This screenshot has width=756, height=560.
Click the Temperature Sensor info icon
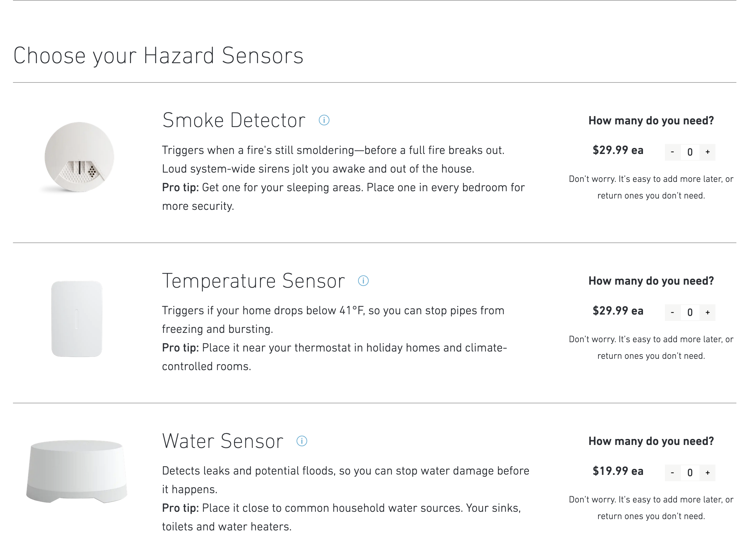(x=363, y=281)
